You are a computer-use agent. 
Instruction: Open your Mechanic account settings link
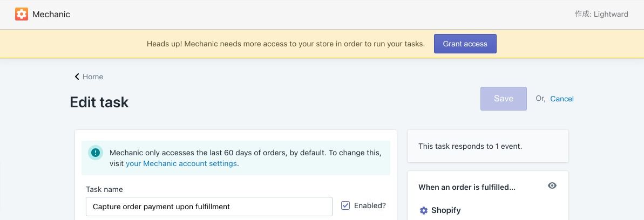181,163
